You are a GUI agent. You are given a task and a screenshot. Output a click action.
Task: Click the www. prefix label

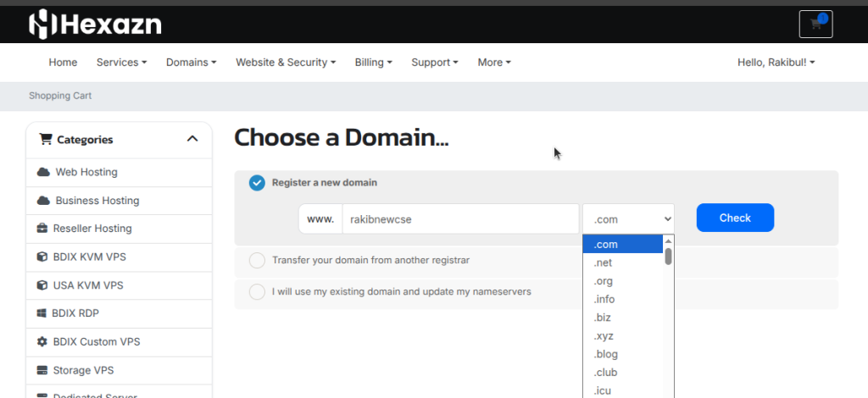[320, 218]
